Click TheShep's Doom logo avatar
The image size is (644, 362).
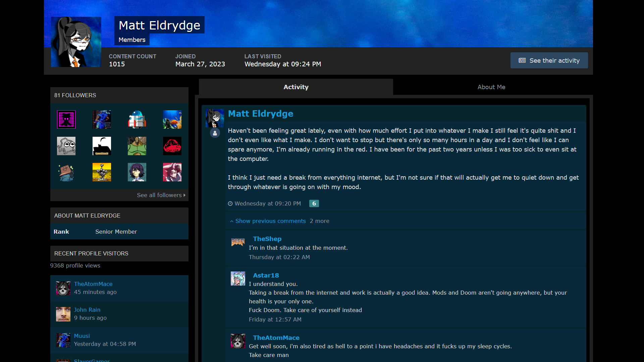(x=238, y=242)
